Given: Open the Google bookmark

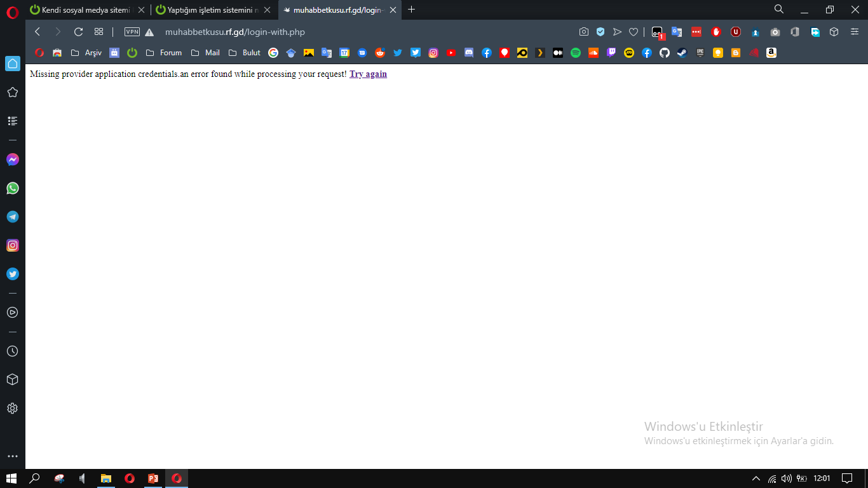Looking at the screenshot, I should [x=273, y=53].
